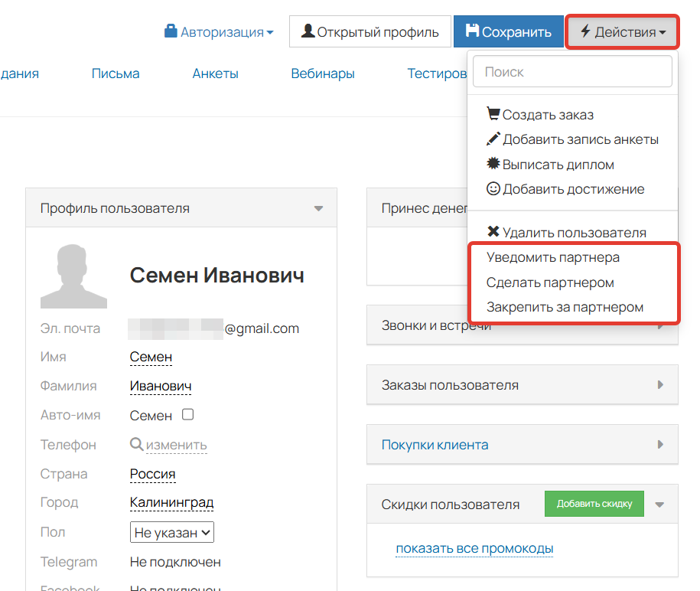Collapse the Профиль пользователя panel
The width and height of the screenshot is (700, 591).
click(317, 207)
